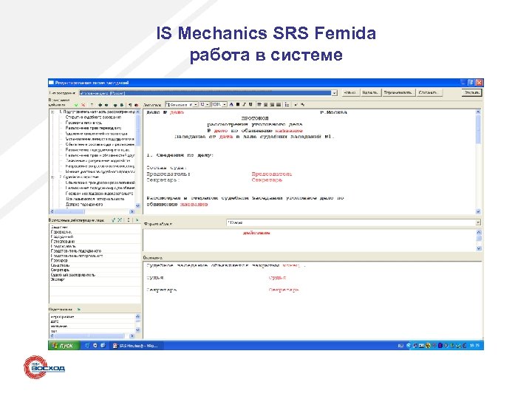The image size is (532, 399).
Task: Toggle bulleted list formatting
Action: click(x=287, y=104)
